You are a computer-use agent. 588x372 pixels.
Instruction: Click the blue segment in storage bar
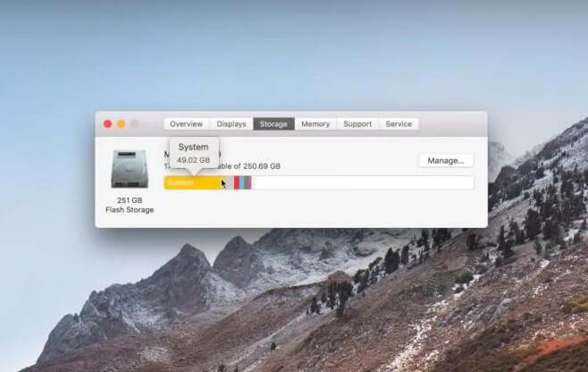click(244, 182)
